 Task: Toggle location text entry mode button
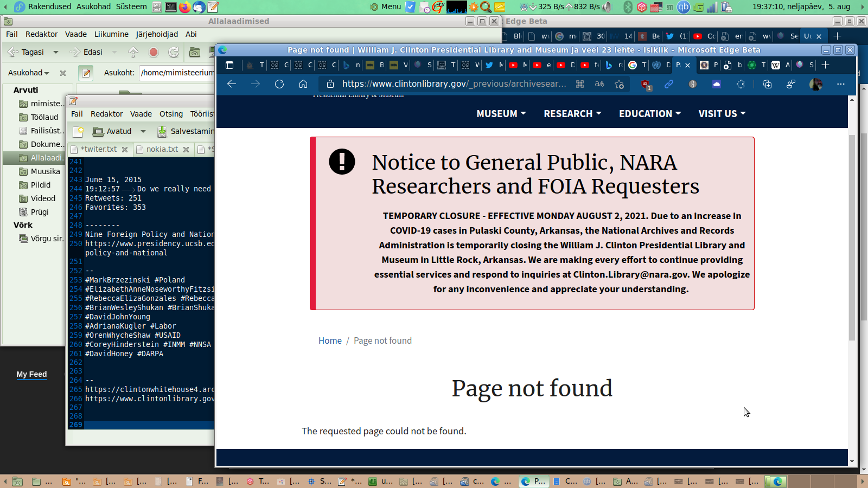pyautogui.click(x=86, y=73)
